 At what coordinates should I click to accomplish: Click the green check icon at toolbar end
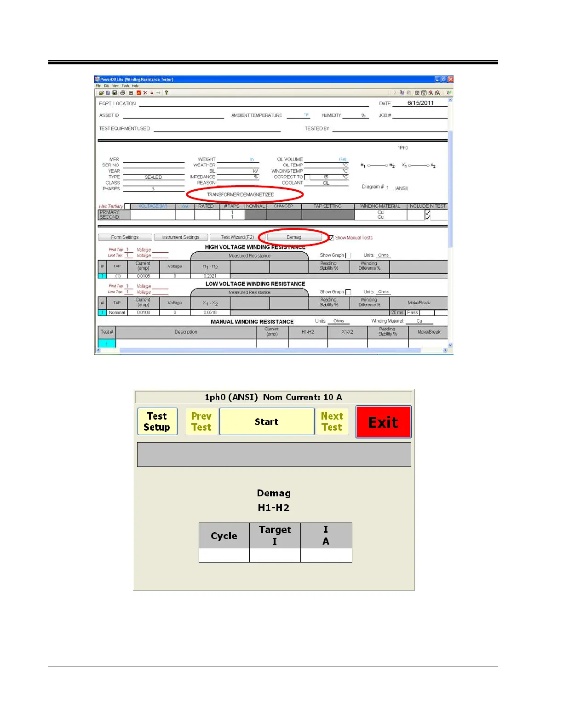pos(449,93)
